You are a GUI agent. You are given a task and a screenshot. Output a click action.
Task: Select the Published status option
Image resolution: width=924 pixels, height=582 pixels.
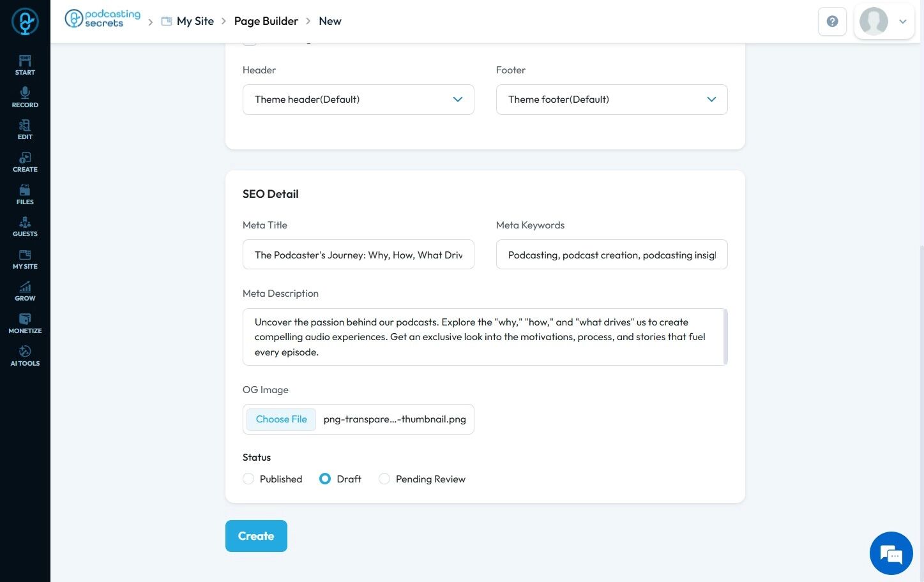[x=249, y=479]
